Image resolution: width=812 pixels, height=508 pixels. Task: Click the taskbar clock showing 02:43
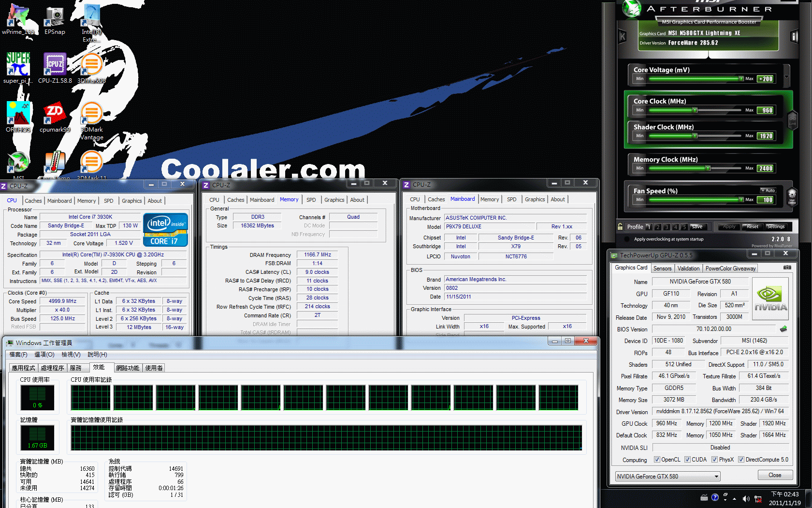pos(785,499)
